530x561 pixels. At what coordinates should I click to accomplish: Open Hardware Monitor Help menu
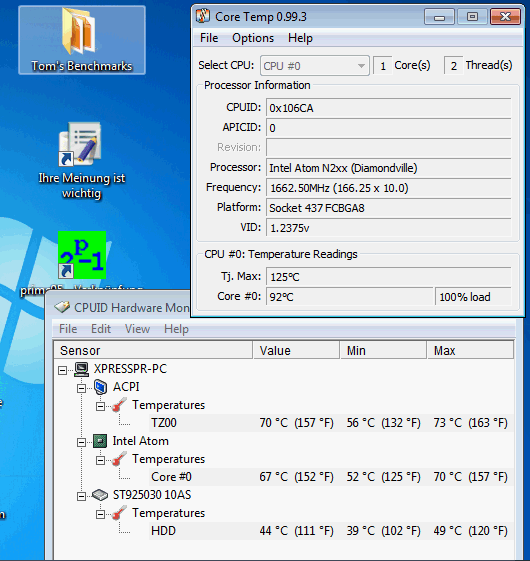pos(176,329)
